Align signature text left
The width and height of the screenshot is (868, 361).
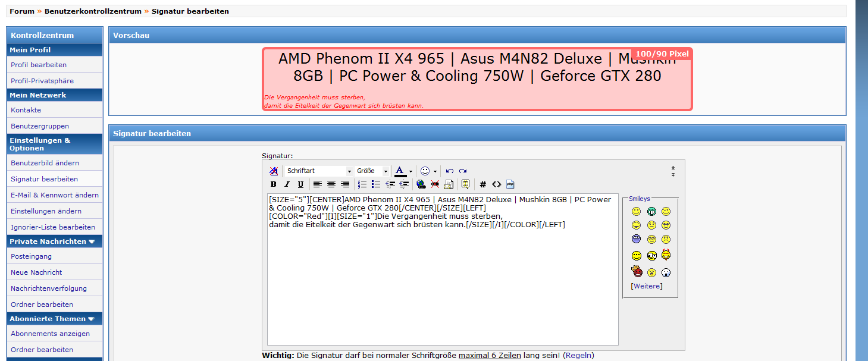[318, 184]
